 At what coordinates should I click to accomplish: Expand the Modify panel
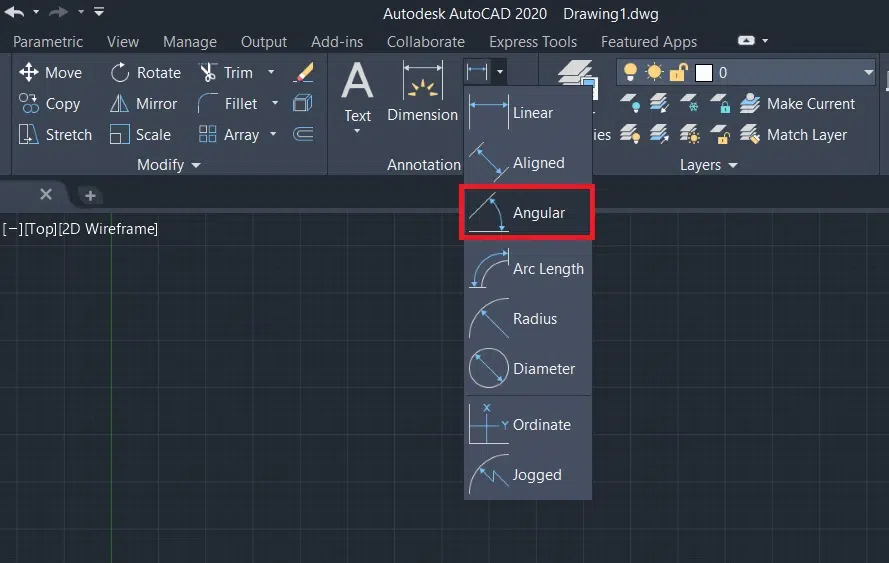tap(168, 165)
